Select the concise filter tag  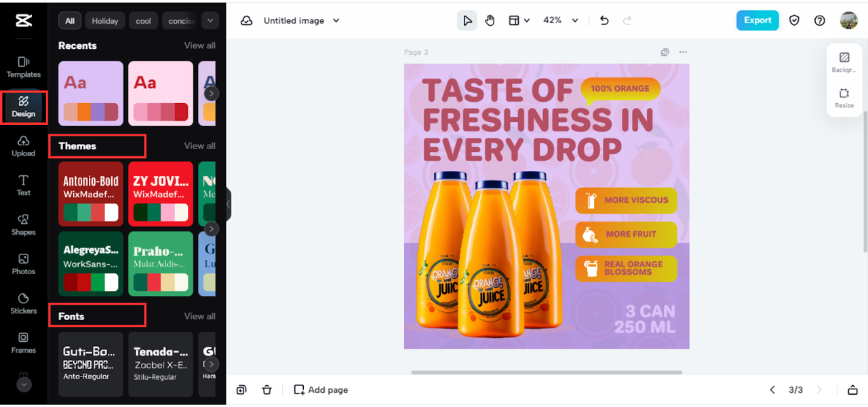click(x=180, y=21)
